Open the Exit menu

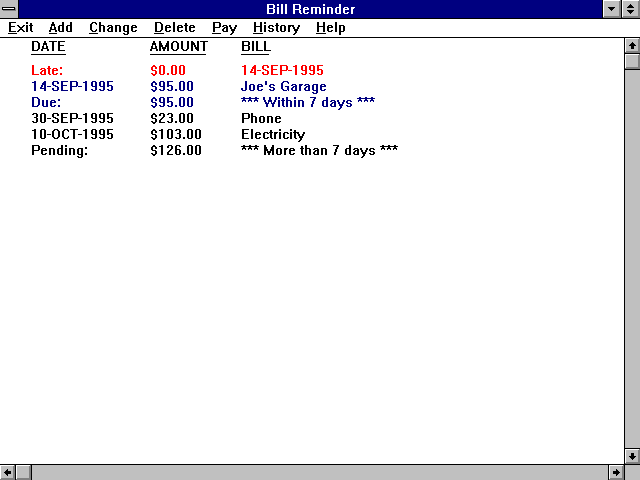point(20,28)
